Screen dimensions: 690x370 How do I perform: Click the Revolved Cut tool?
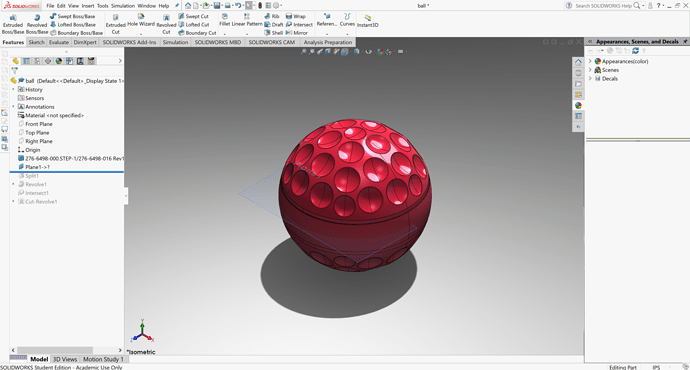166,24
